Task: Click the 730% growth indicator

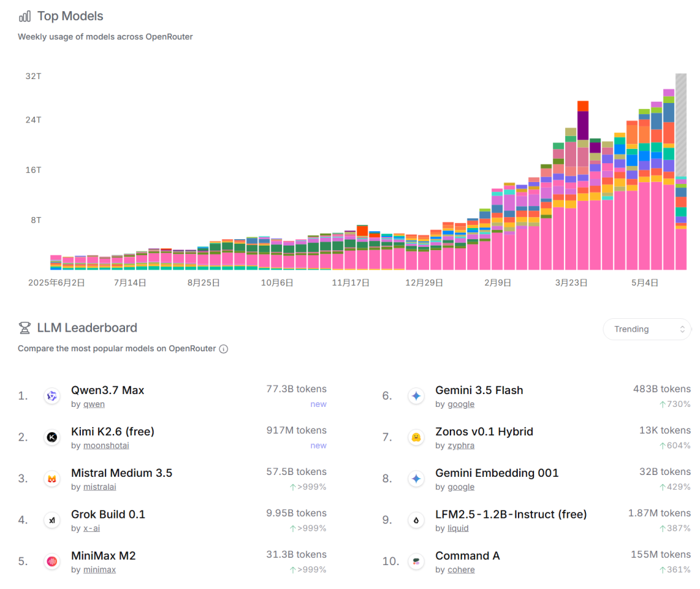Action: [x=675, y=404]
